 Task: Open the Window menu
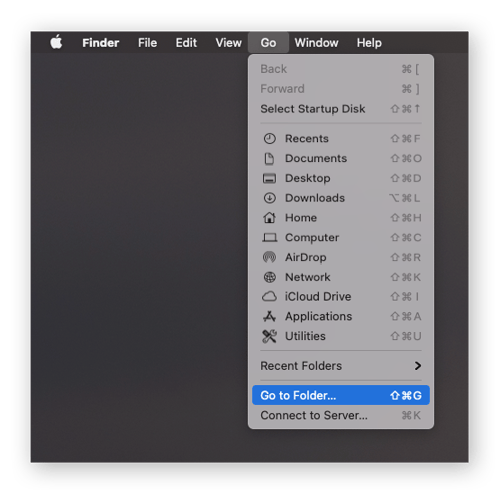[x=316, y=43]
